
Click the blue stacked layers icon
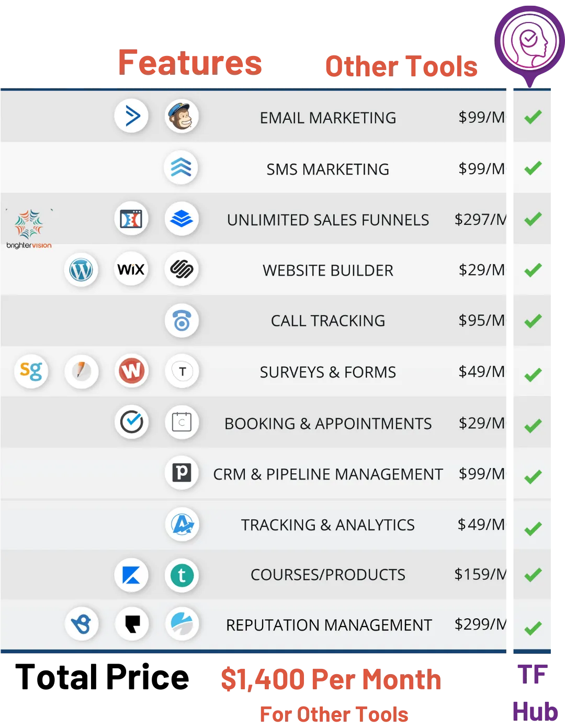point(182,218)
